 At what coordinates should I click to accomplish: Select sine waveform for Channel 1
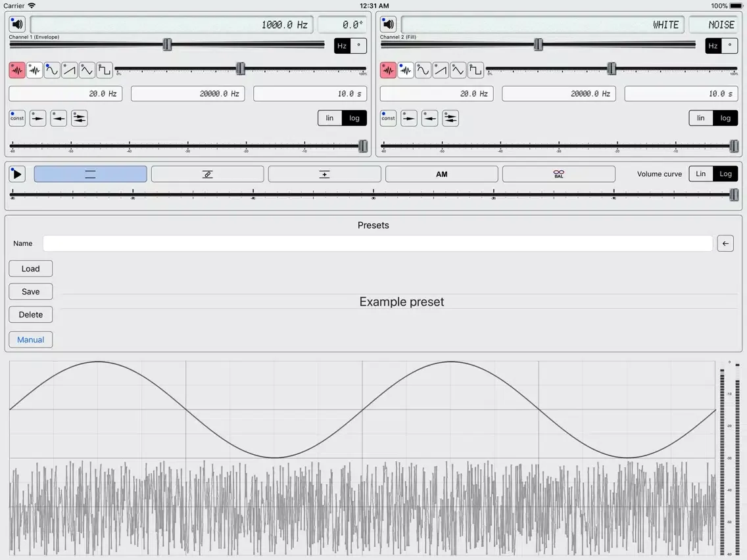point(52,70)
